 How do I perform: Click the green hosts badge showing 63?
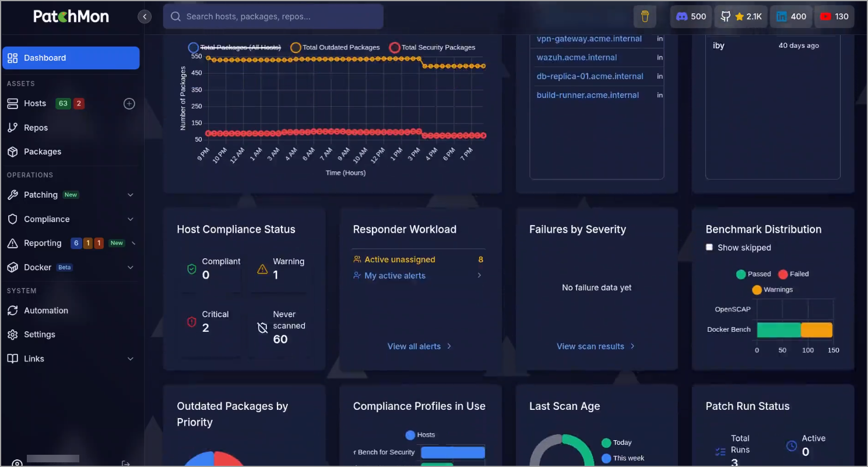(63, 103)
